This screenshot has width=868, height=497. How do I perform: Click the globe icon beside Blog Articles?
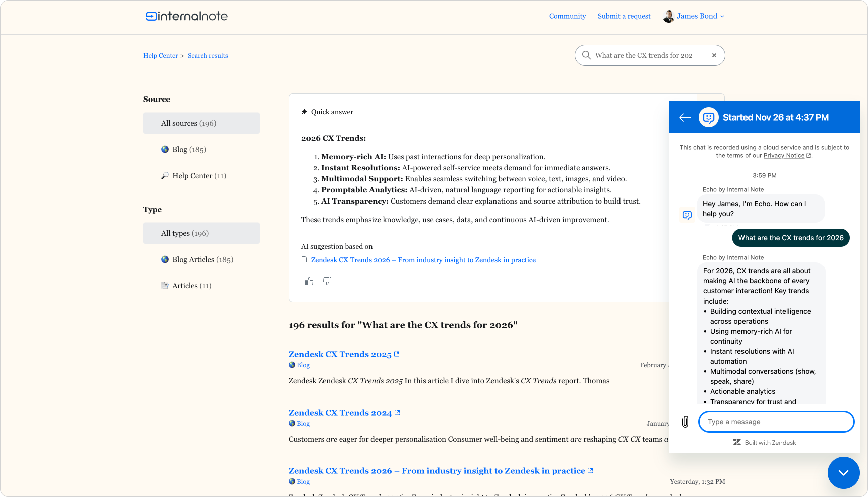(165, 259)
